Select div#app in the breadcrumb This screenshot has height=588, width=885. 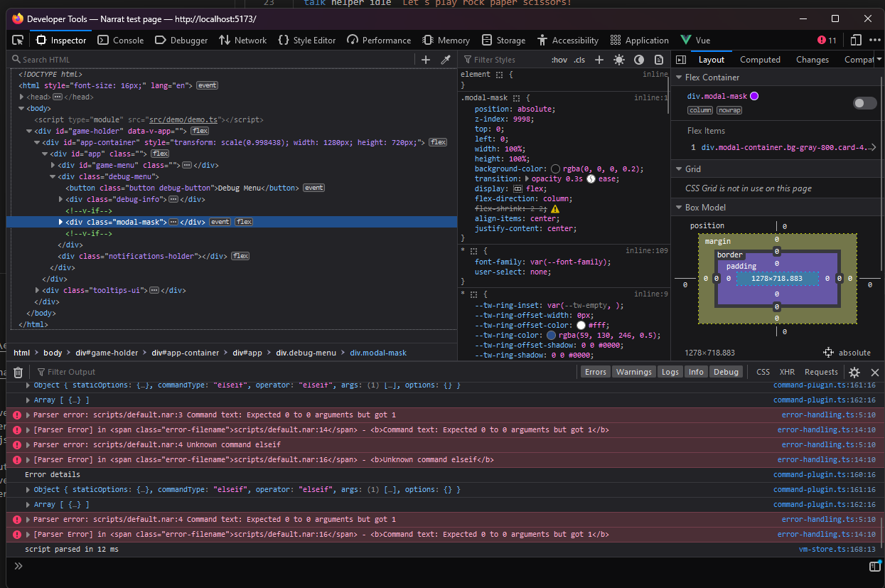tap(248, 353)
